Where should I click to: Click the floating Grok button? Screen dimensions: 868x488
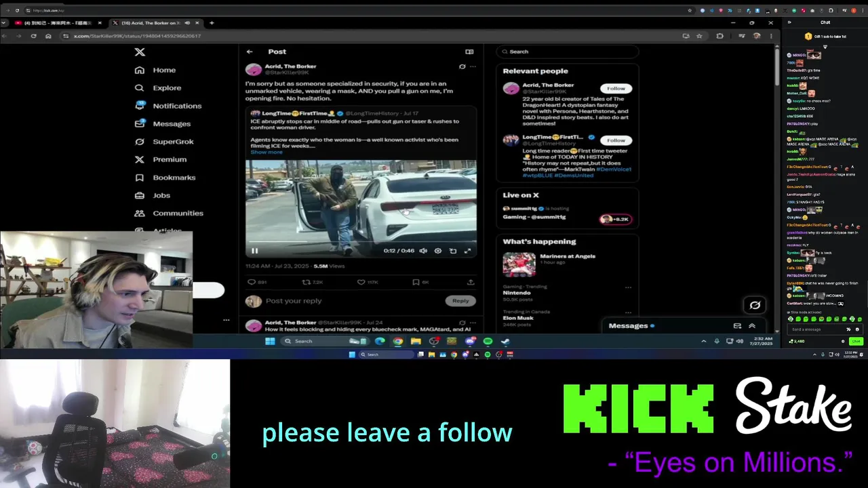[x=755, y=305]
